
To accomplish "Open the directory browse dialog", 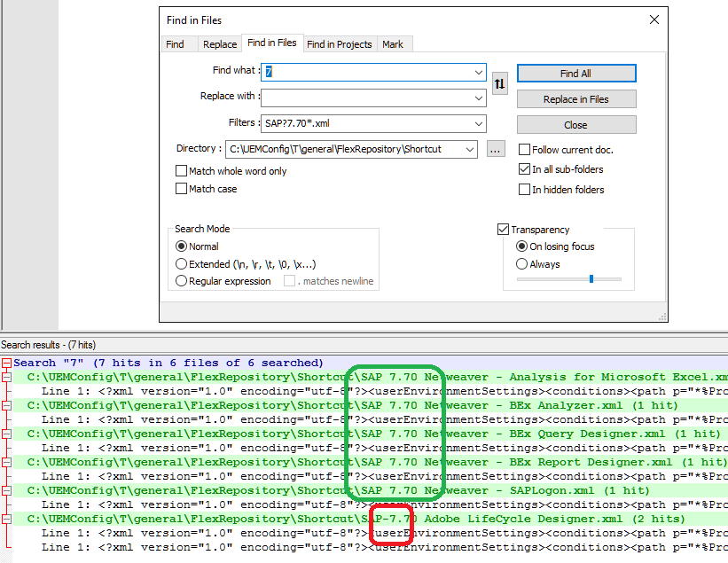I will (x=495, y=149).
